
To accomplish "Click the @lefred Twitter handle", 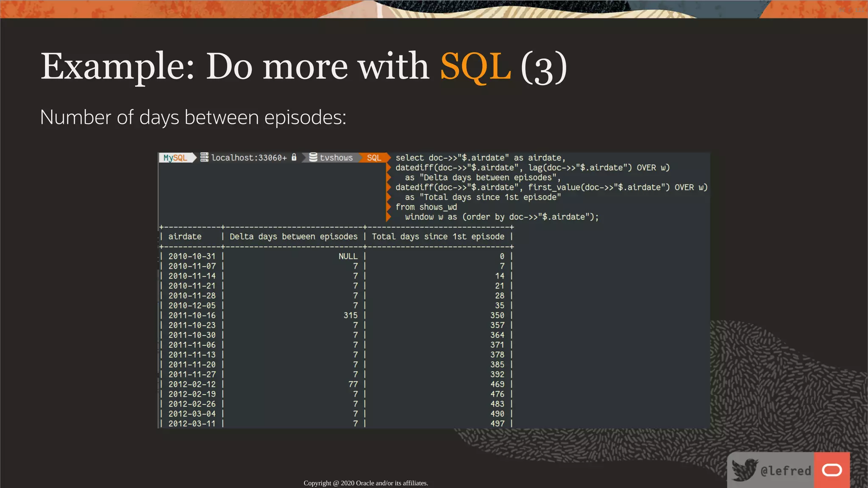I will point(786,471).
